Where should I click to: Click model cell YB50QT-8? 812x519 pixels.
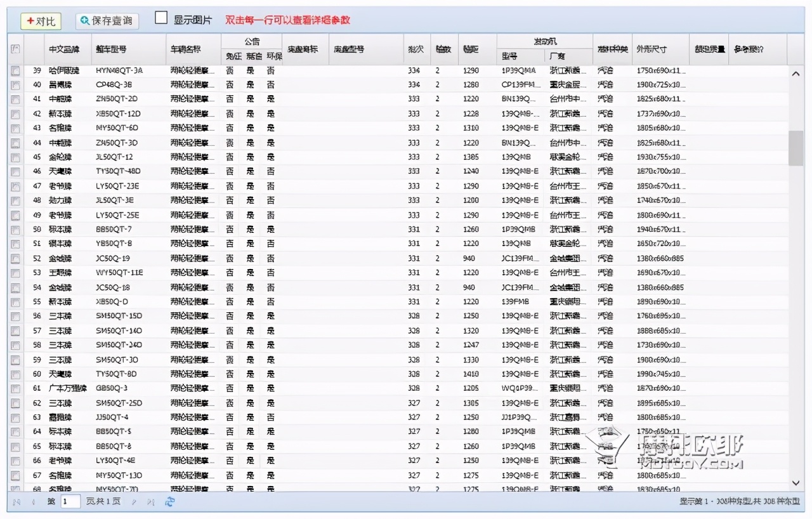pyautogui.click(x=114, y=244)
